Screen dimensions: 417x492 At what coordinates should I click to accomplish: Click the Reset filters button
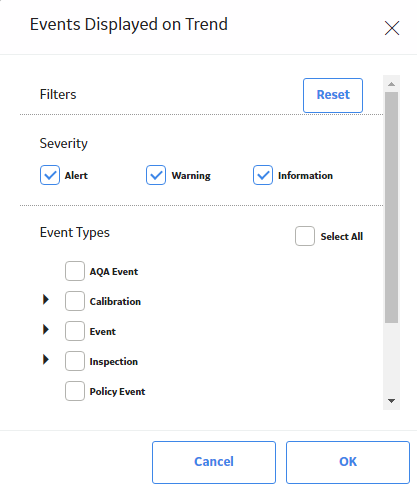tap(333, 95)
